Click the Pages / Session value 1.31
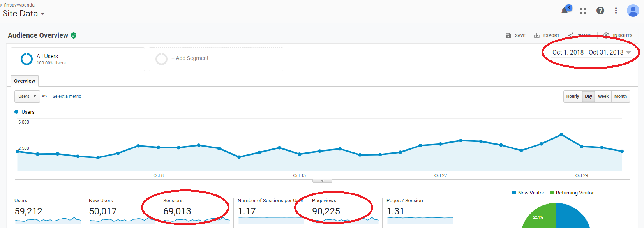The width and height of the screenshot is (644, 228). pos(395,211)
